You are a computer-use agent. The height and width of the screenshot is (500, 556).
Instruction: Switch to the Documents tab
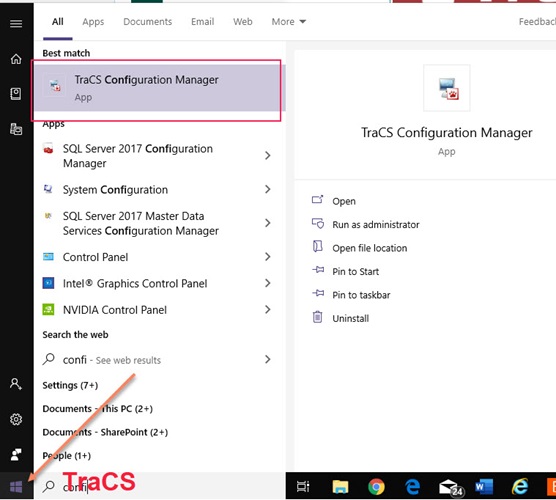pos(148,22)
